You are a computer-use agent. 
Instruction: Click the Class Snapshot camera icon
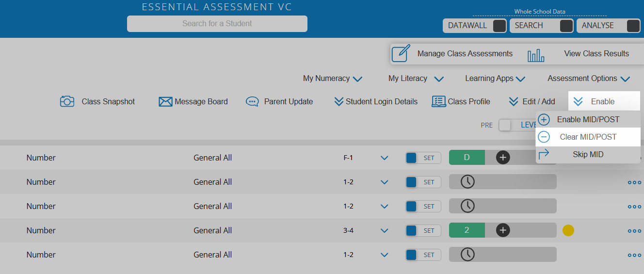pos(67,101)
